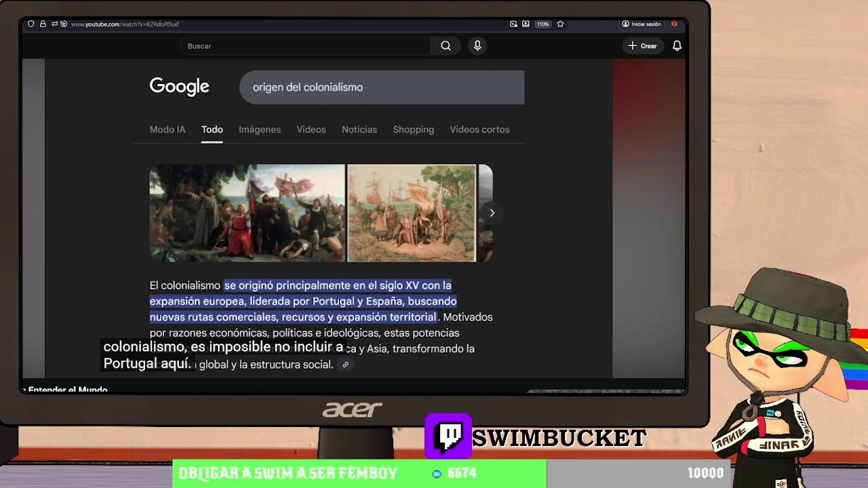
Task: Click the SWIMBUCKET channel name
Action: coord(559,439)
